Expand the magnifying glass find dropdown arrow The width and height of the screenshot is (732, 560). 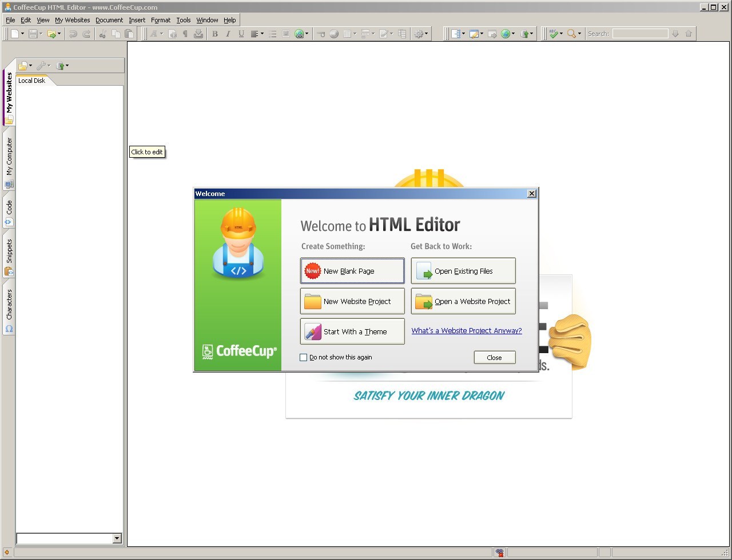coord(579,34)
